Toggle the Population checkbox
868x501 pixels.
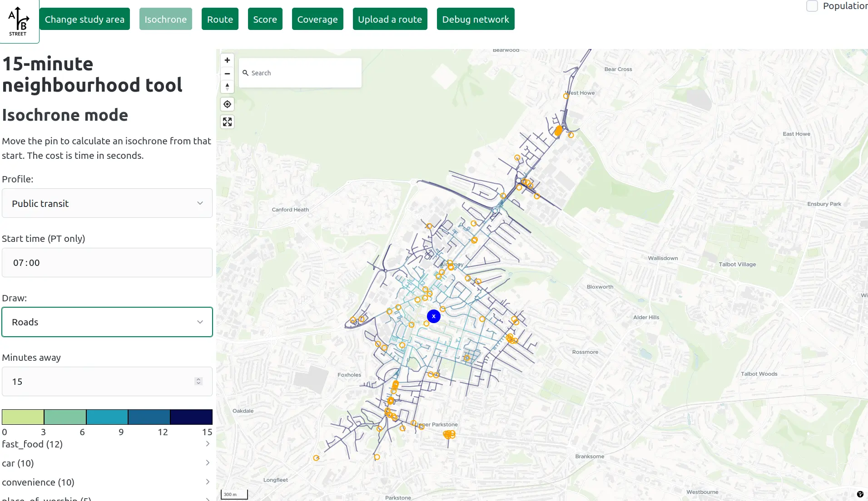[812, 6]
